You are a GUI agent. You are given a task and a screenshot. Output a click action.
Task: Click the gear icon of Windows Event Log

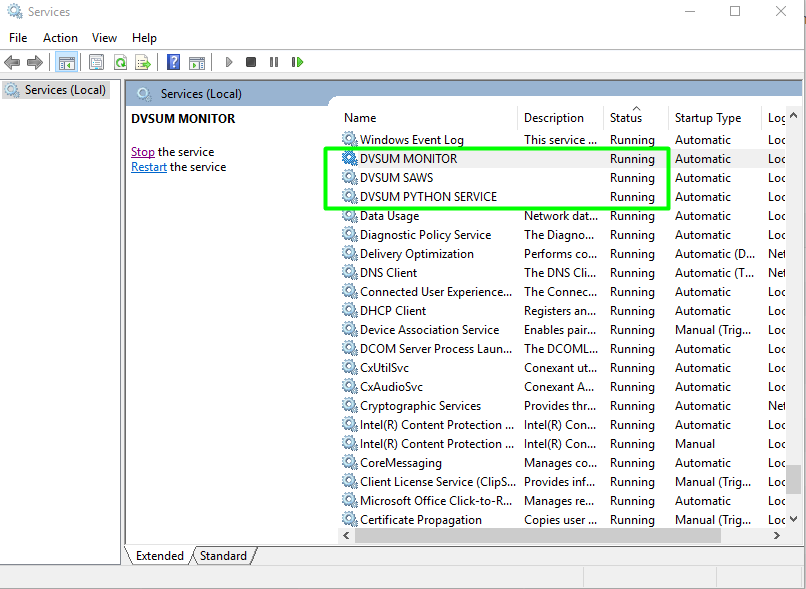[x=350, y=139]
